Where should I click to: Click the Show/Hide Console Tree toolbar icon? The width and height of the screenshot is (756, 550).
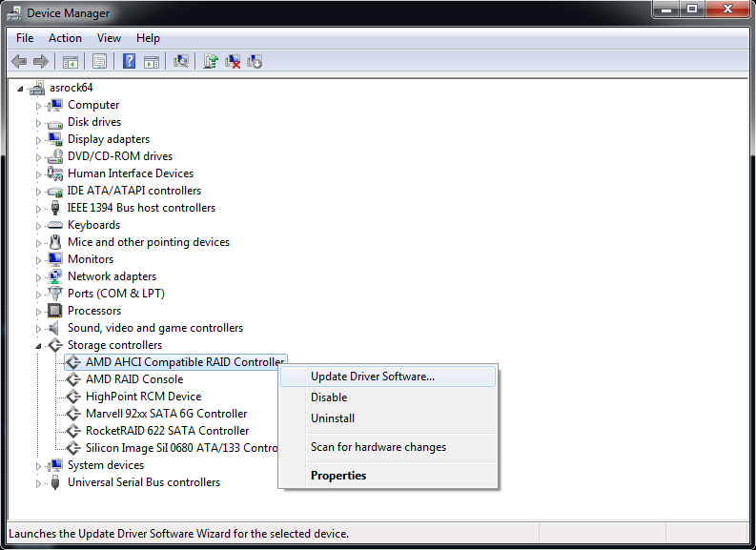[71, 62]
